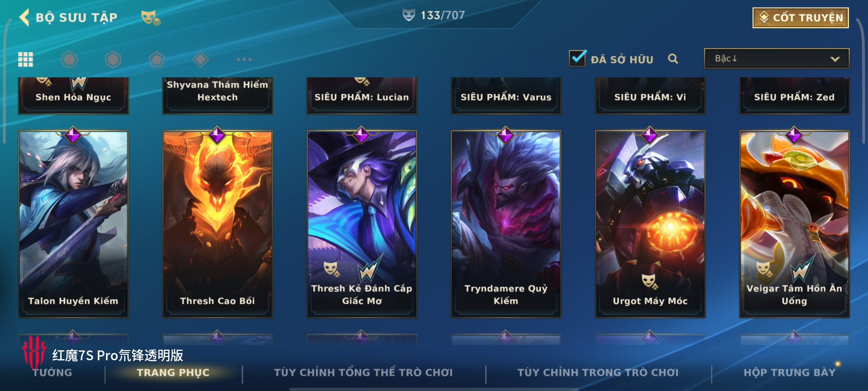
Task: Select the all-skins grid filter icon
Action: (x=26, y=59)
